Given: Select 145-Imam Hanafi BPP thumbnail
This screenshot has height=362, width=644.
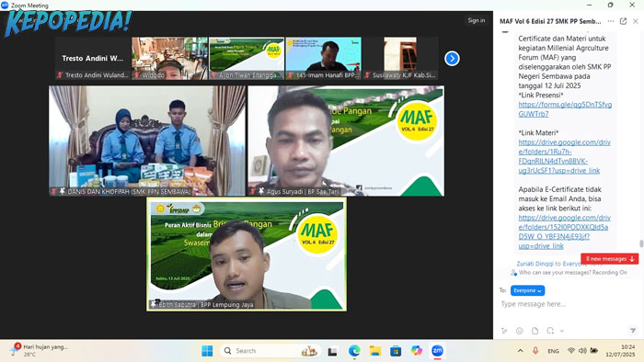Looking at the screenshot, I should click(x=324, y=58).
